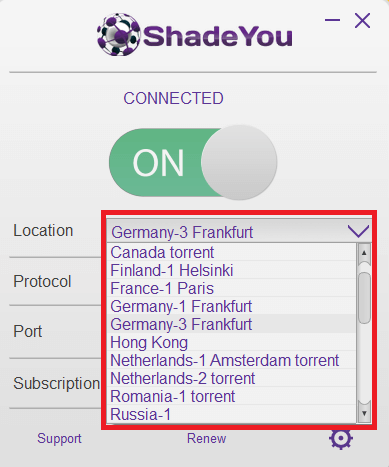Click the list scrollbar down arrow
The width and height of the screenshot is (389, 467).
click(364, 414)
